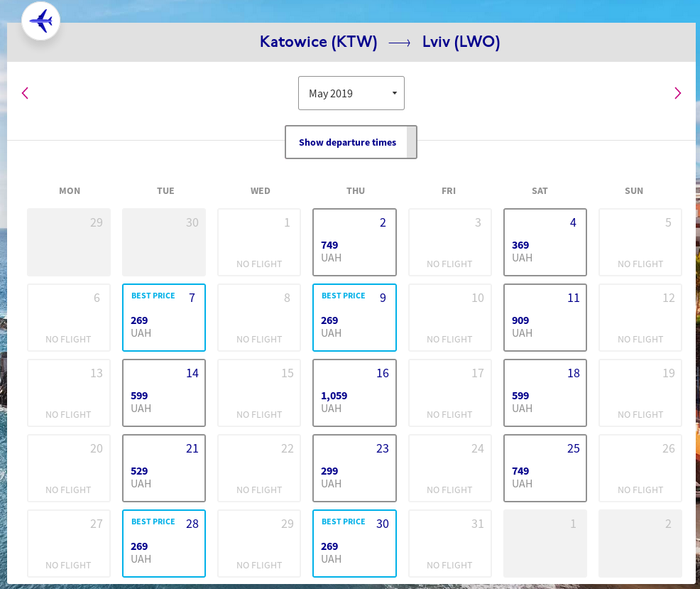Click the Lviv (LWO) destination title
Image resolution: width=700 pixels, height=589 pixels.
point(461,42)
